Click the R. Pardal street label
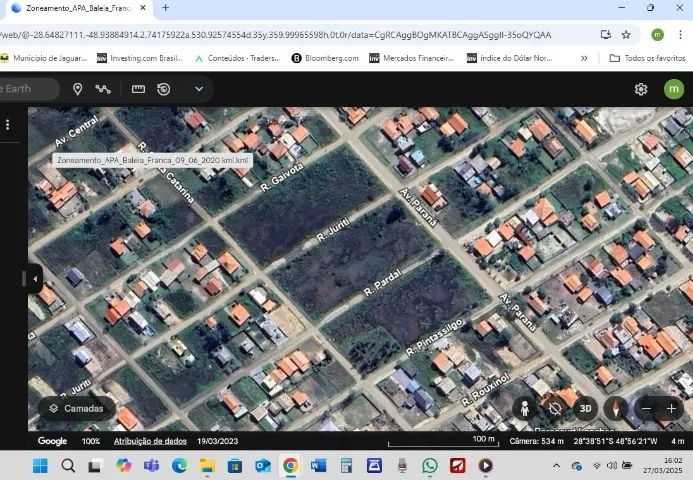The height and width of the screenshot is (480, 693). [383, 282]
